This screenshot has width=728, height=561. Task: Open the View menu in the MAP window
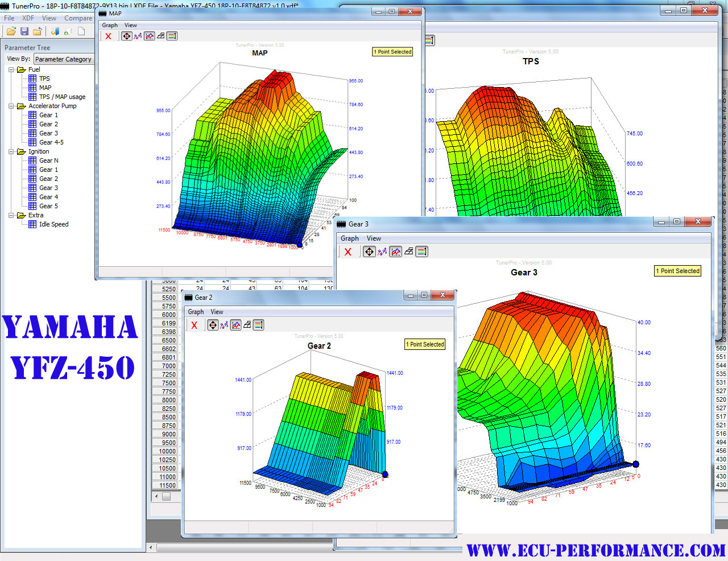pyautogui.click(x=131, y=25)
